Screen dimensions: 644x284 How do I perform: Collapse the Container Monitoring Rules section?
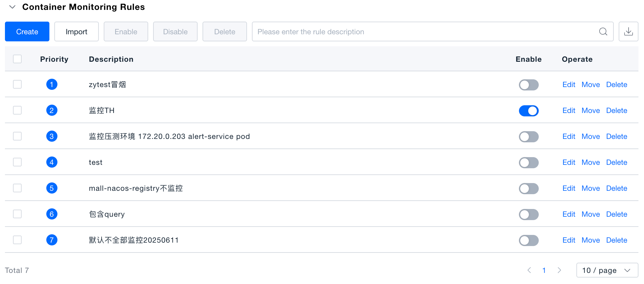pos(12,7)
